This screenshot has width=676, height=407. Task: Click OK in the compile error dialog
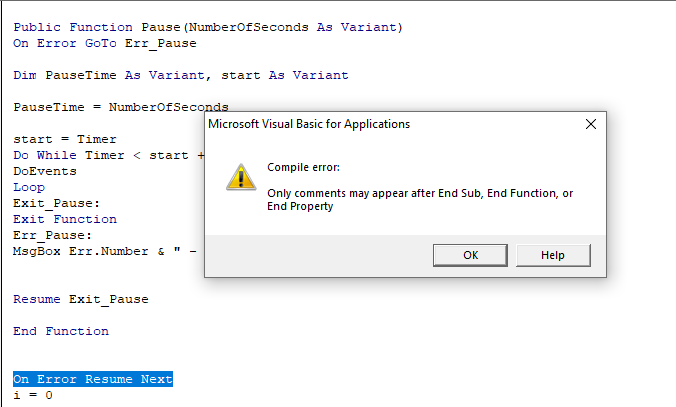pos(470,255)
